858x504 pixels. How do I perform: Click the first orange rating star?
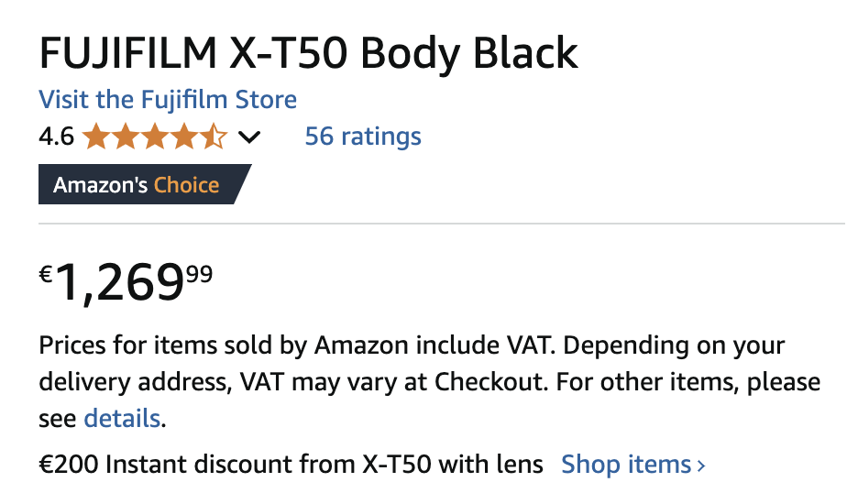coord(95,137)
